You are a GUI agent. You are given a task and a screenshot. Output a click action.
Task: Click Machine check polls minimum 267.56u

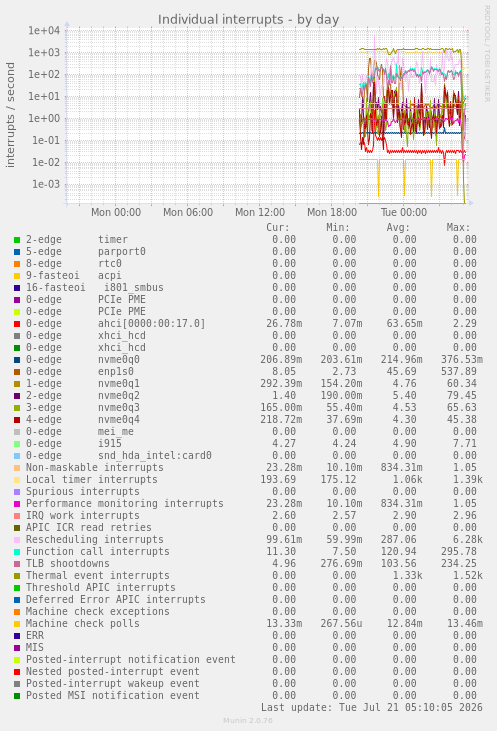tap(341, 624)
